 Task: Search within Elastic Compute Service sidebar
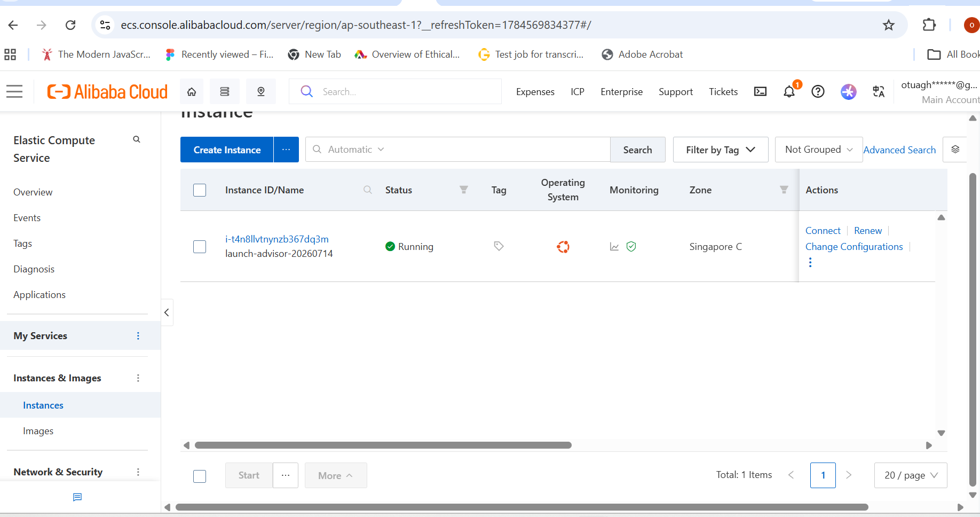[137, 139]
